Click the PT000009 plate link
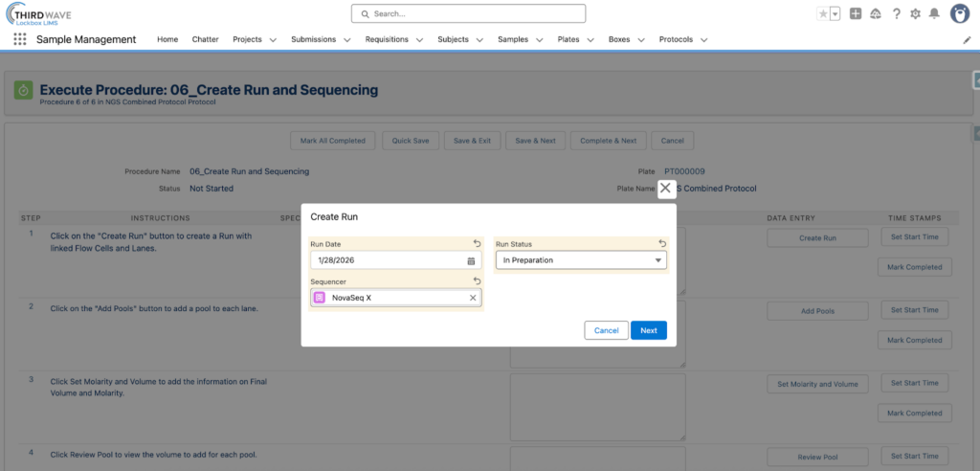This screenshot has width=980, height=471. point(685,171)
